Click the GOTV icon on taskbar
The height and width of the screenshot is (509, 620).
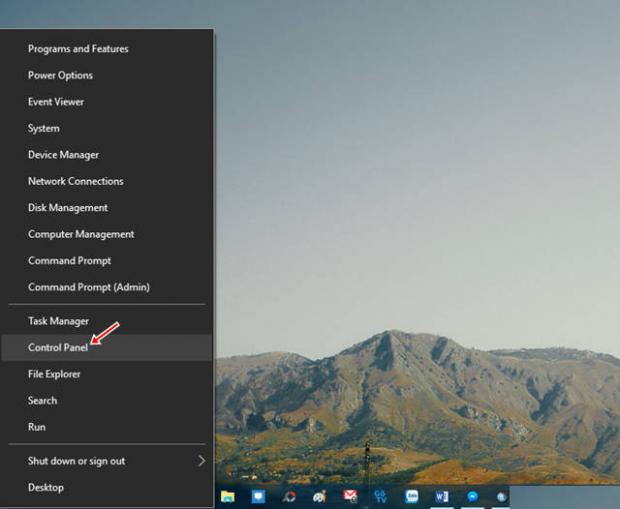(380, 496)
